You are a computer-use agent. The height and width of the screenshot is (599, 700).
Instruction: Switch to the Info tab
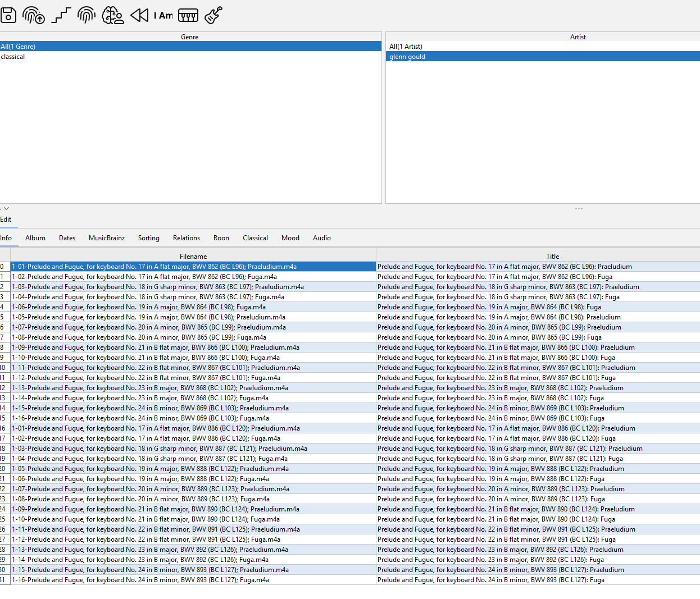coord(6,238)
